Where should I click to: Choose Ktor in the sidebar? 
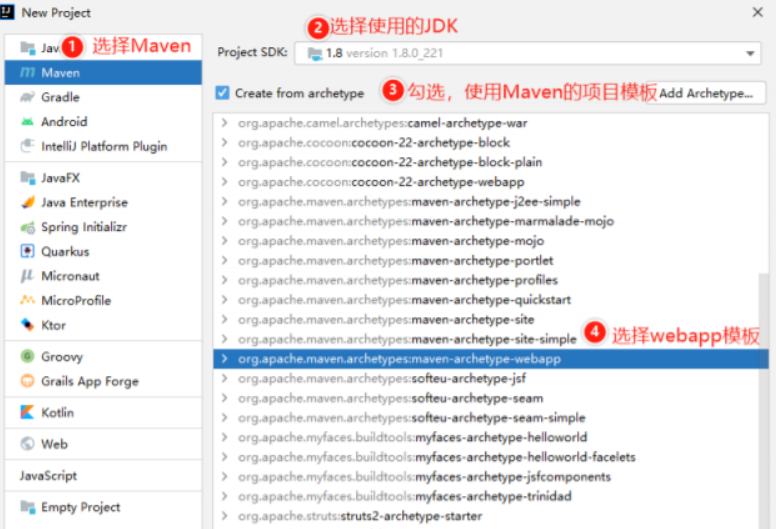pos(103,325)
